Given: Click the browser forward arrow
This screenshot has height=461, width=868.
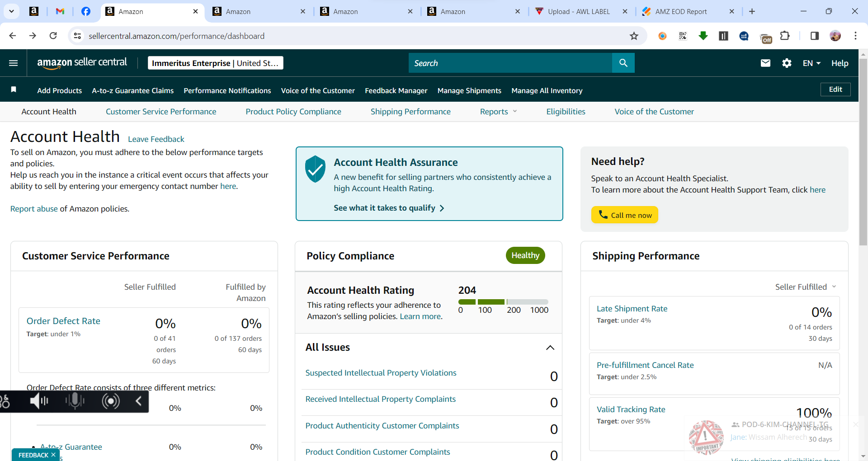Looking at the screenshot, I should 33,36.
